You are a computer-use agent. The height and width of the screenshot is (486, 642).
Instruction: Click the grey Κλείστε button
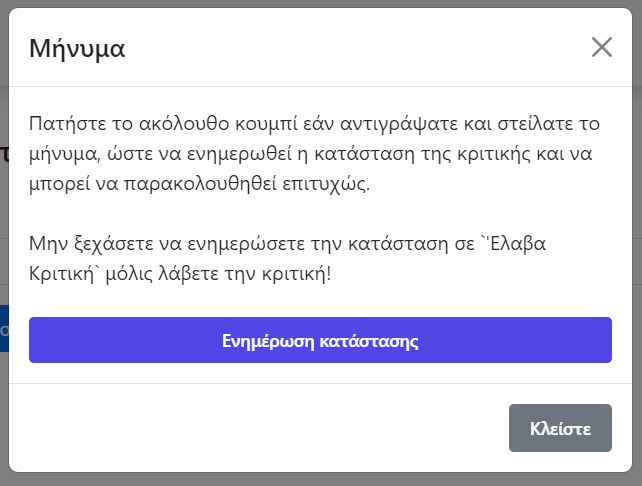point(560,429)
